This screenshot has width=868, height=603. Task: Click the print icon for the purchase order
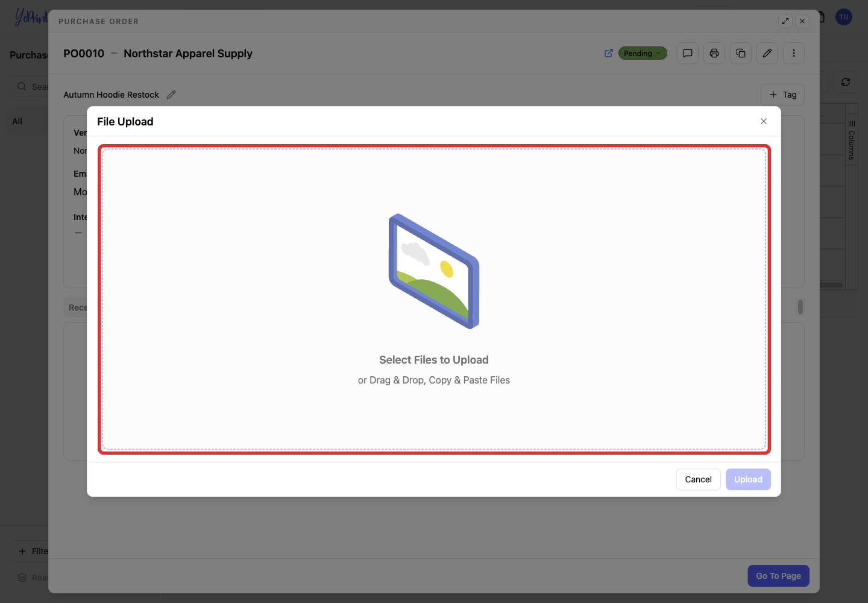pos(714,53)
